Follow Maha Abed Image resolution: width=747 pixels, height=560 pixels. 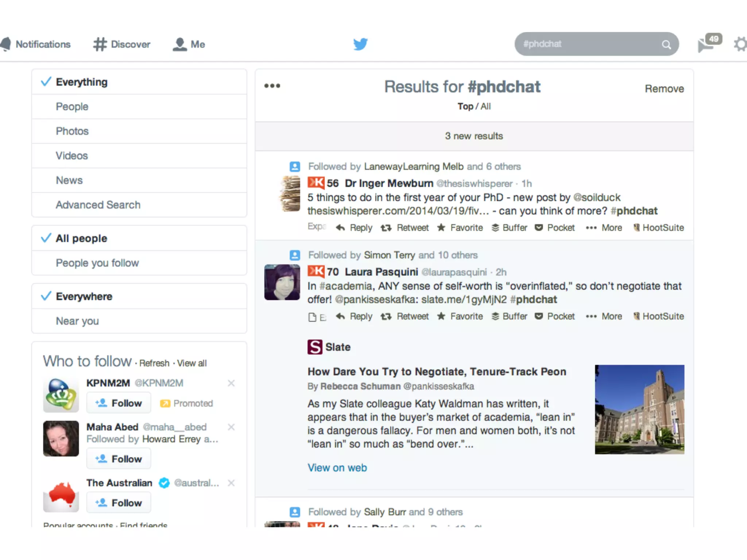pyautogui.click(x=119, y=459)
